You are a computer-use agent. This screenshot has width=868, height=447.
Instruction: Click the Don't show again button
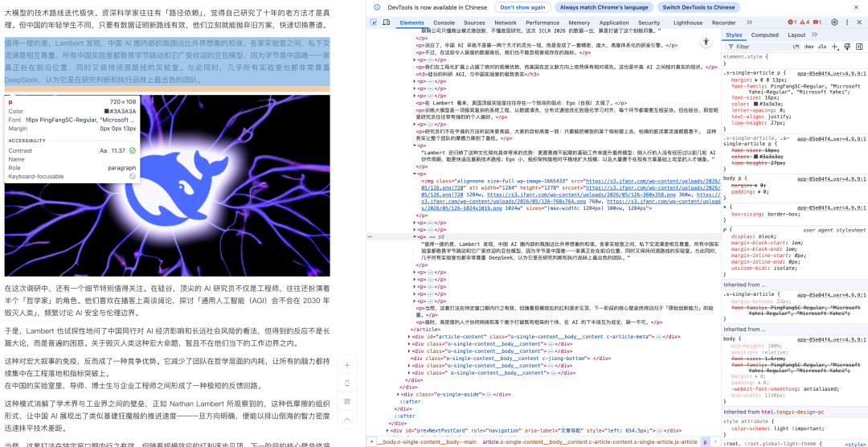pos(522,7)
